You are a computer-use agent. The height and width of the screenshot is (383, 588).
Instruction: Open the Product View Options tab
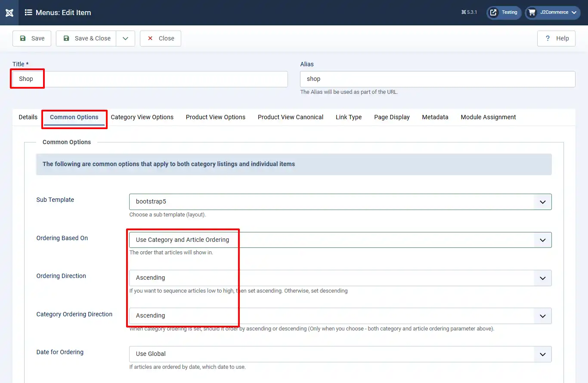[x=216, y=117]
